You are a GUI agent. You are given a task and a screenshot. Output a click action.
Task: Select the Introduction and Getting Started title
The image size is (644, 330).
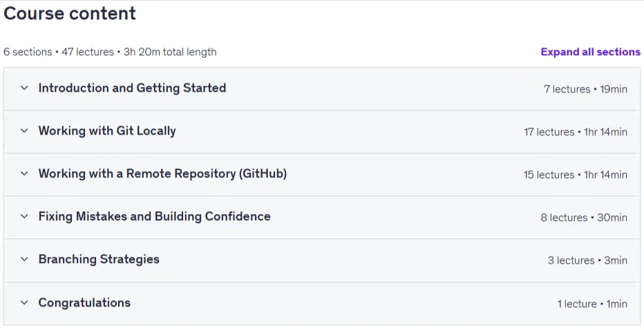tap(132, 88)
